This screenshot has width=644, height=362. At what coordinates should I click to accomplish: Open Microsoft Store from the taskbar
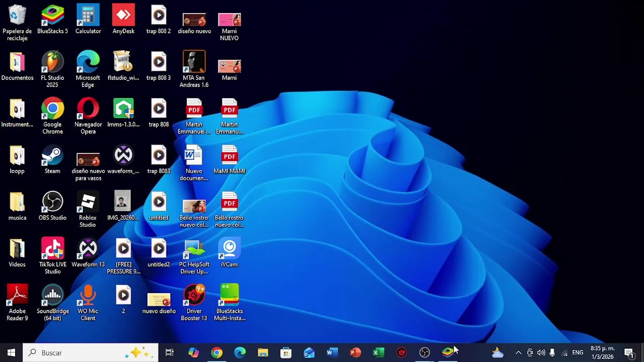pos(286,353)
